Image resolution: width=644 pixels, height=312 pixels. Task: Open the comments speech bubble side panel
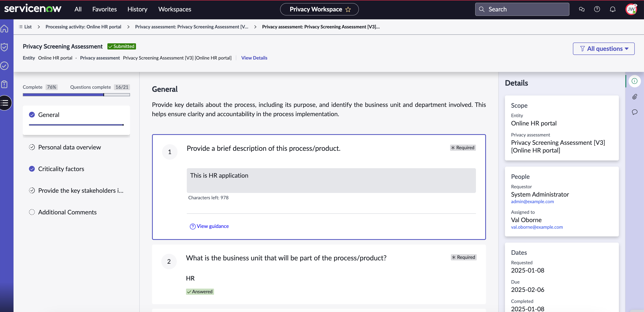635,112
